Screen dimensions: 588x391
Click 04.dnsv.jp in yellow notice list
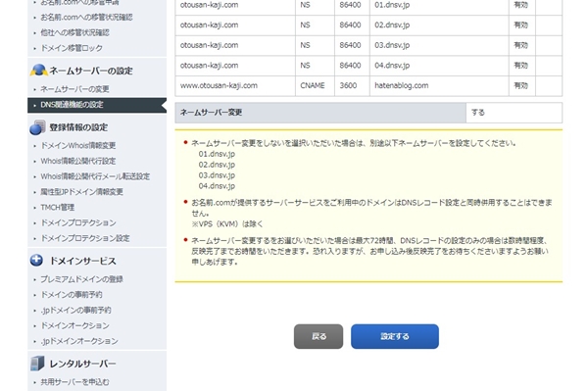coord(217,186)
